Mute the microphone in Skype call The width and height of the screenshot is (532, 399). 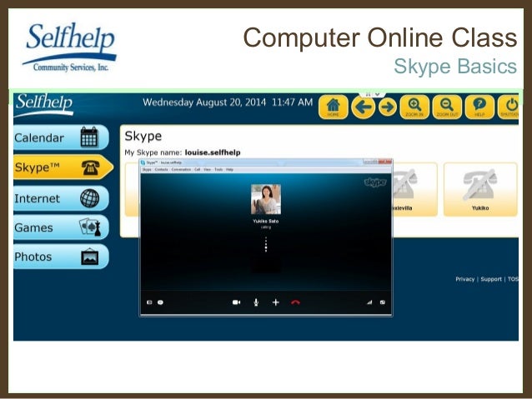pyautogui.click(x=256, y=302)
